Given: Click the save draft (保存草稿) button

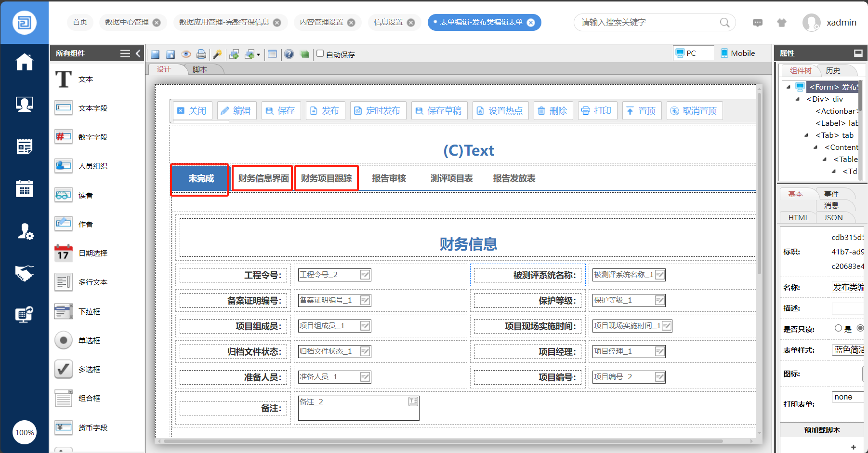Looking at the screenshot, I should tap(438, 111).
